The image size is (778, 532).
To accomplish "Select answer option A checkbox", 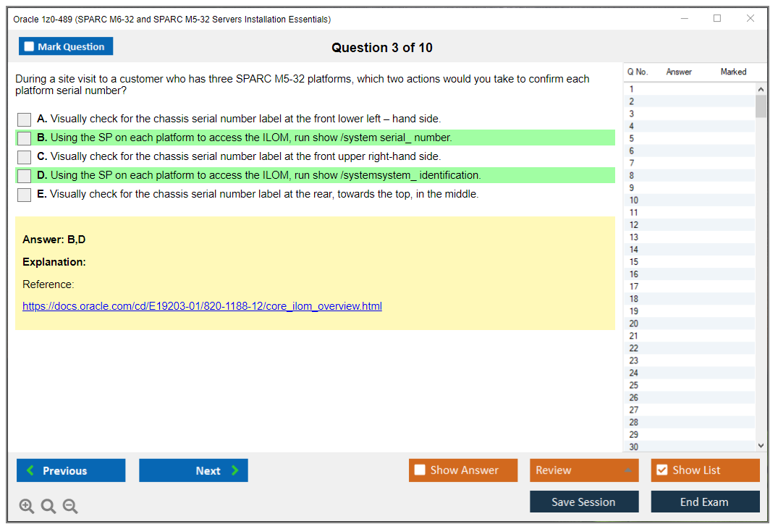I will click(25, 119).
